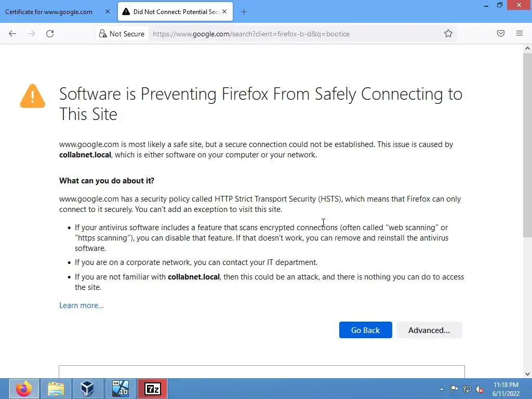This screenshot has height=399, width=532.
Task: Open a new tab with the plus icon
Action: [x=244, y=12]
